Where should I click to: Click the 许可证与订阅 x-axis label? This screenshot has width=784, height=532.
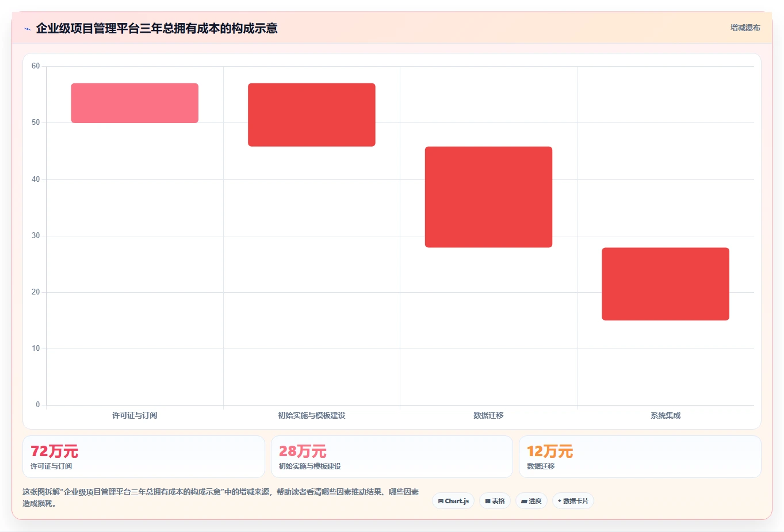(135, 415)
